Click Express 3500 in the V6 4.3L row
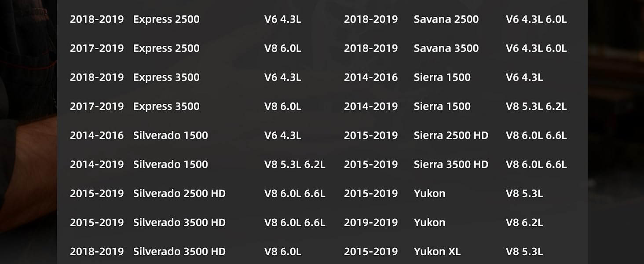 [166, 77]
